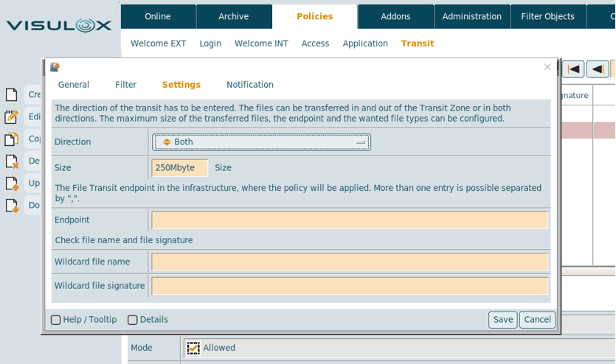The height and width of the screenshot is (364, 616).
Task: Toggle the Allowed mode checkbox
Action: pyautogui.click(x=193, y=348)
